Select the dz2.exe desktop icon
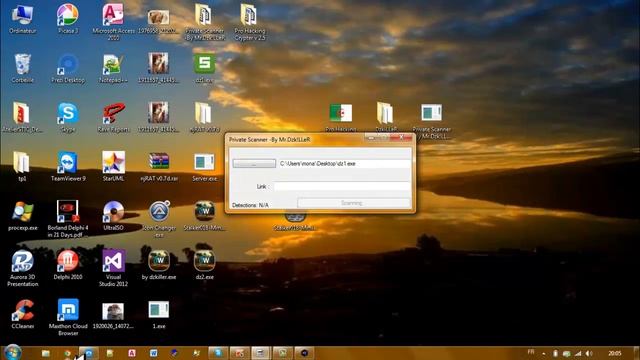 (x=204, y=264)
